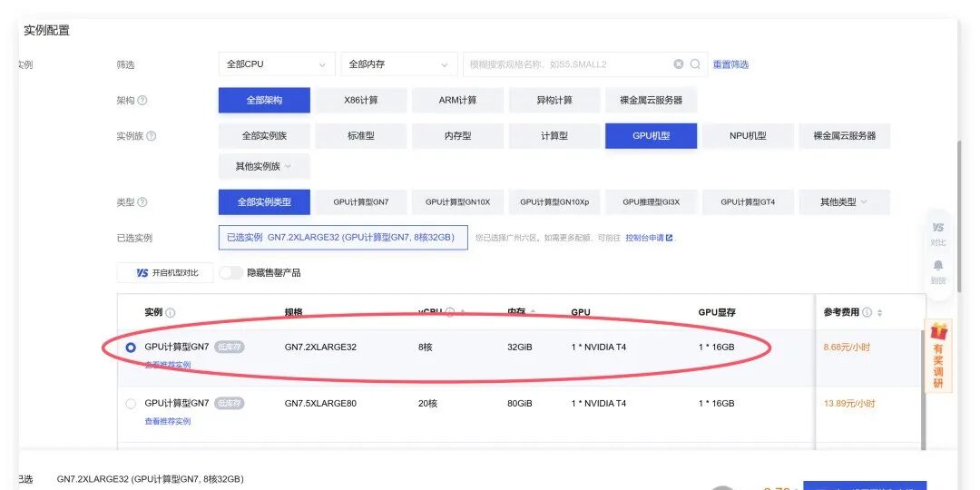Click the 规格 column header
Screen dimensions: 980x490
pos(293,312)
